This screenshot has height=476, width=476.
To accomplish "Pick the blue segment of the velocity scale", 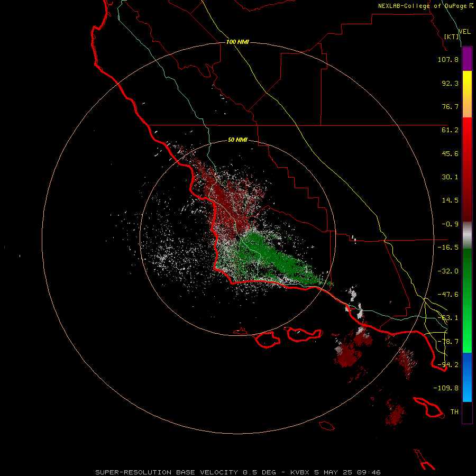I will click(x=467, y=377).
